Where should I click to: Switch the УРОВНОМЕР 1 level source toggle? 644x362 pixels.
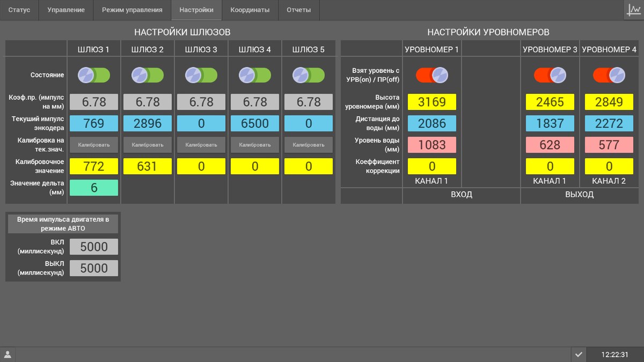click(x=432, y=75)
